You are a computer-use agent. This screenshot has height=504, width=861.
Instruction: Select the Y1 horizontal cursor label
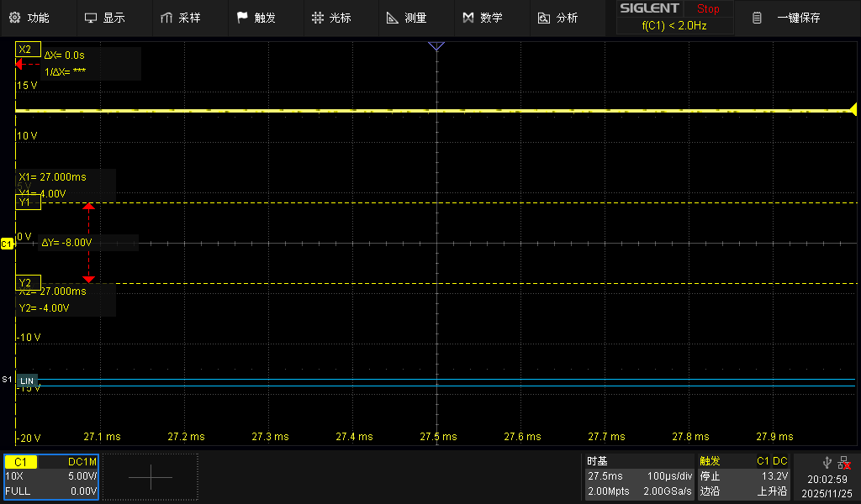coord(28,202)
